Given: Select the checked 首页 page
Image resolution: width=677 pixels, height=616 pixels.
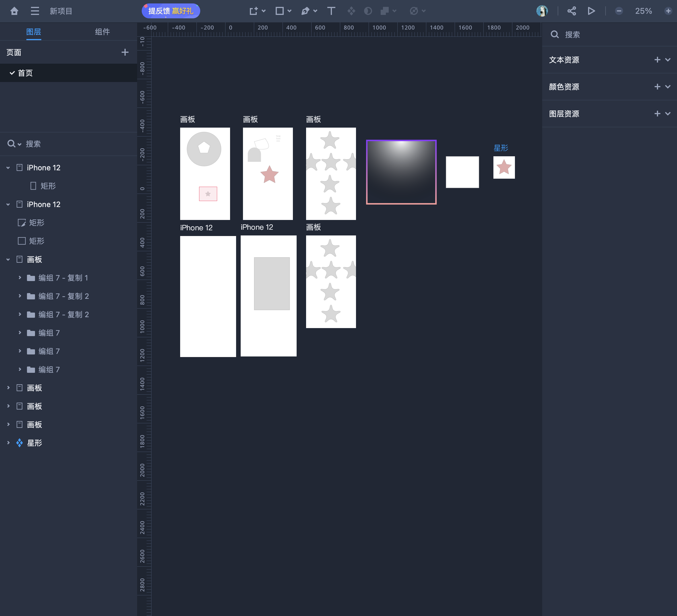Looking at the screenshot, I should click(x=25, y=73).
